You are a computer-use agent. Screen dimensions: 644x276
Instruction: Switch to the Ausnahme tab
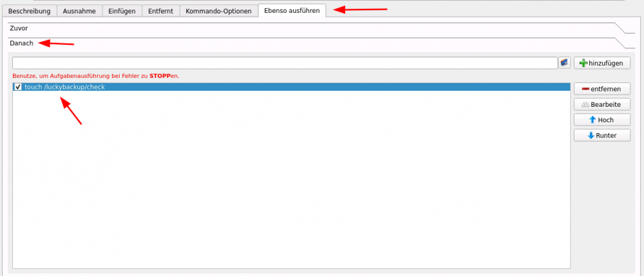(x=79, y=11)
